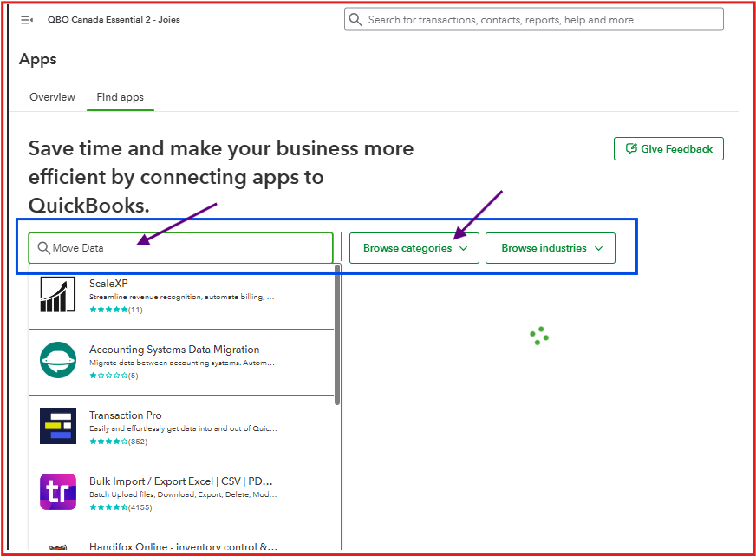Open the Accounting Systems Data Migration logo
This screenshot has width=756, height=556.
pos(58,360)
